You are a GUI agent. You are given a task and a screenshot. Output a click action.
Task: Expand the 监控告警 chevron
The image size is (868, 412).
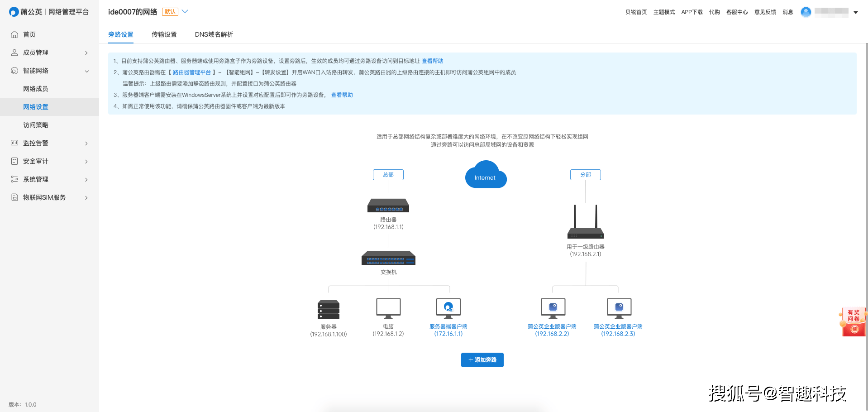86,144
